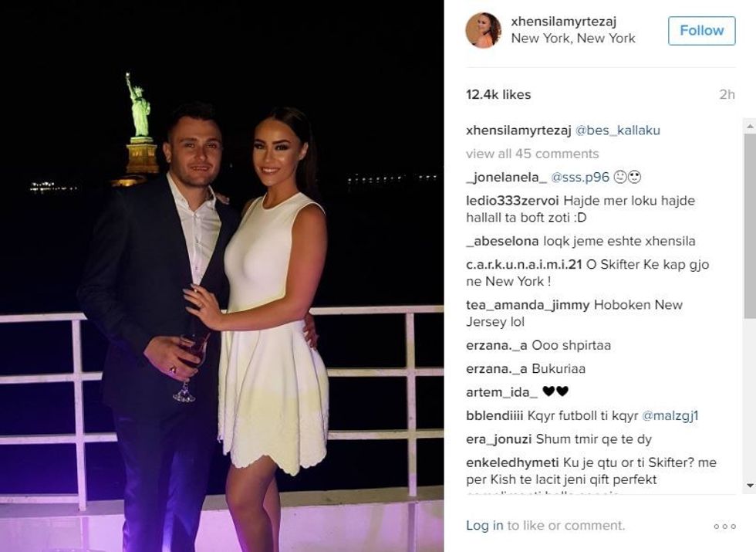Follow the xhensilamyrtezaj account
This screenshot has height=552, width=756.
tap(701, 31)
